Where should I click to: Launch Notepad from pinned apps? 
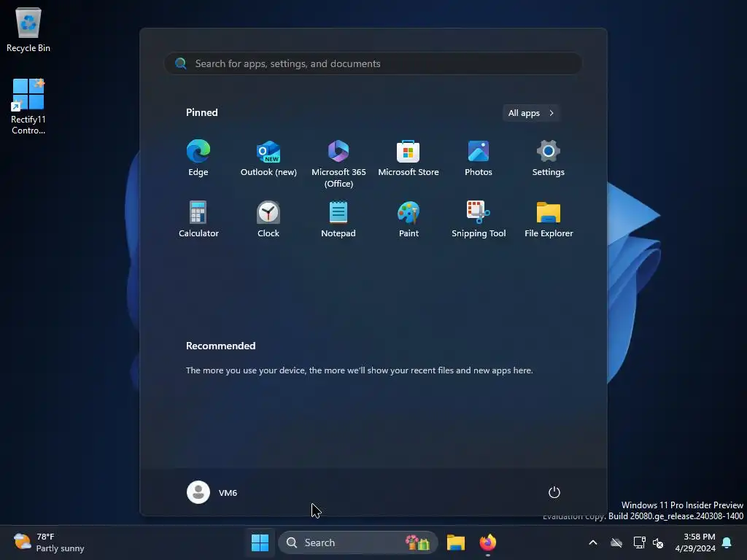click(338, 219)
